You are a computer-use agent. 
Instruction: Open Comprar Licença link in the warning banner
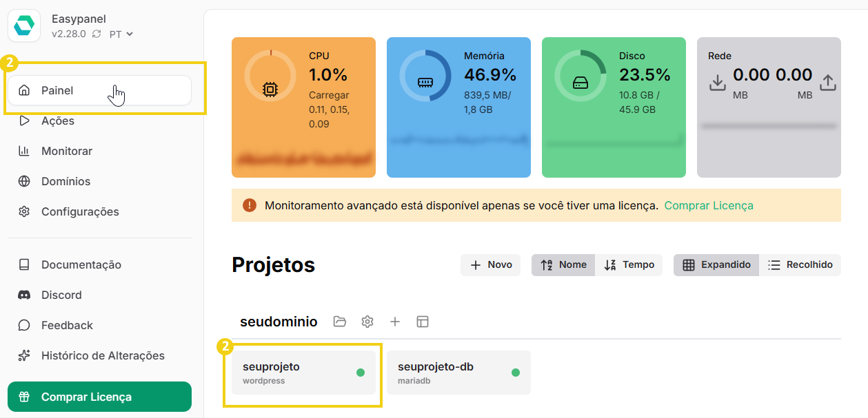click(708, 205)
